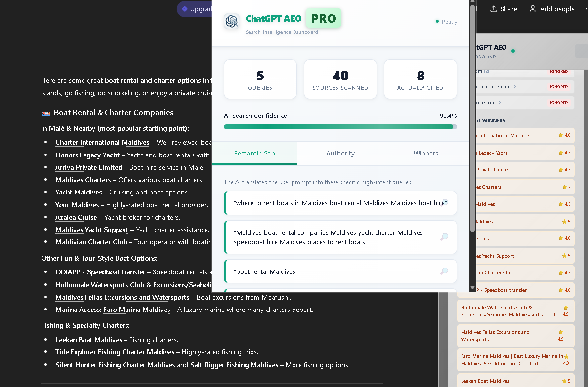
Task: Switch to the Authority tab
Action: [x=340, y=153]
